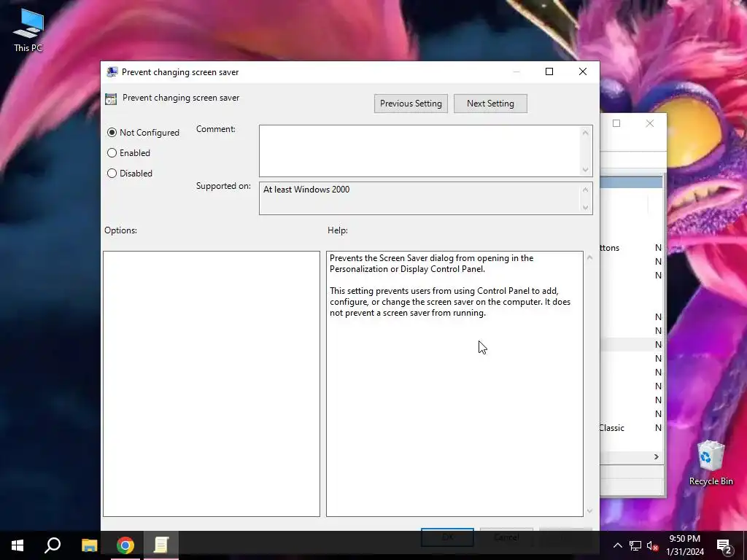Click the Group Policy editor taskbar icon
This screenshot has height=560, width=747.
[x=161, y=545]
